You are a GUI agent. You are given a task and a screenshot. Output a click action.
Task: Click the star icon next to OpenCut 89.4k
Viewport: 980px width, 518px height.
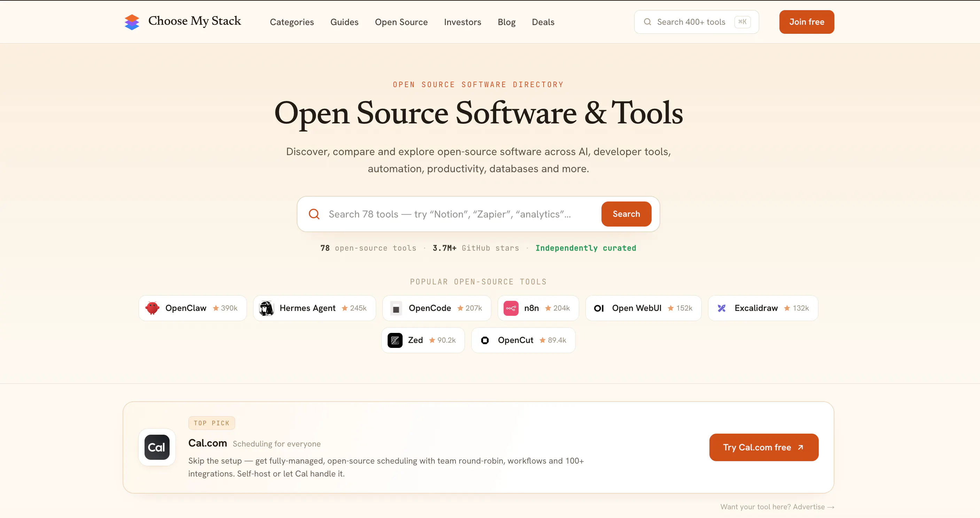coord(543,340)
